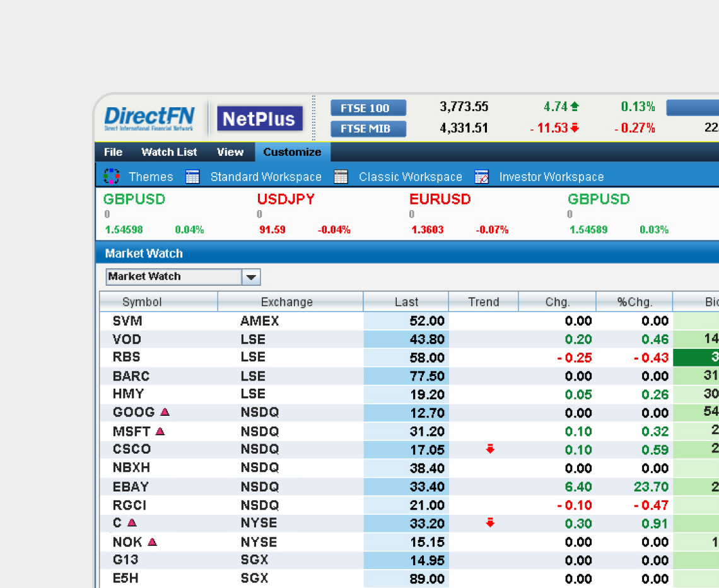
Task: Open the Watch List menu
Action: coord(169,152)
